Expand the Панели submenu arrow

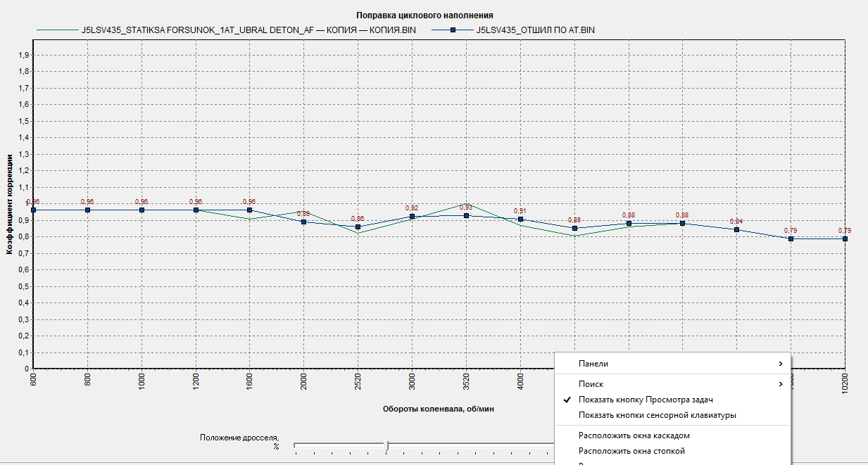click(780, 364)
